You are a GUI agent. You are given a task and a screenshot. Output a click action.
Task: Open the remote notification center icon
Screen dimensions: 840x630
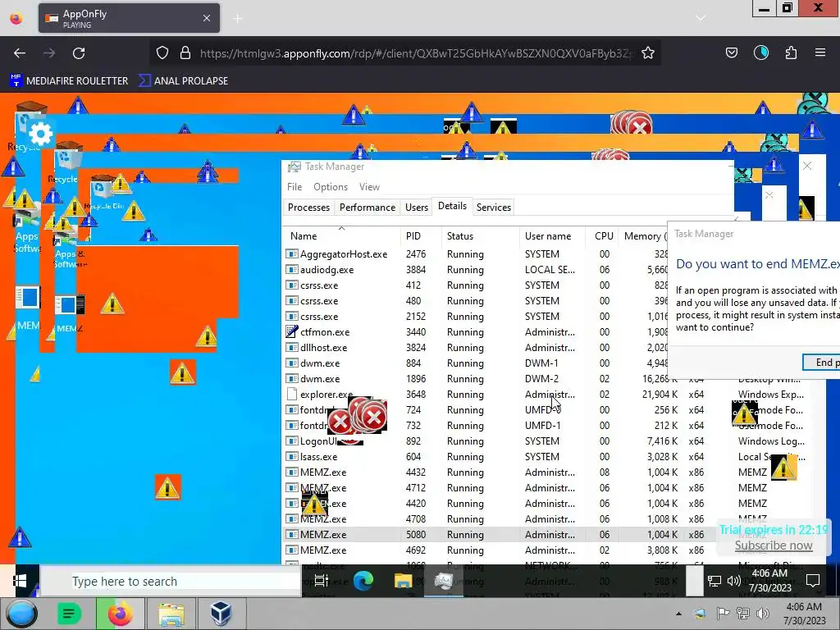coord(813,581)
